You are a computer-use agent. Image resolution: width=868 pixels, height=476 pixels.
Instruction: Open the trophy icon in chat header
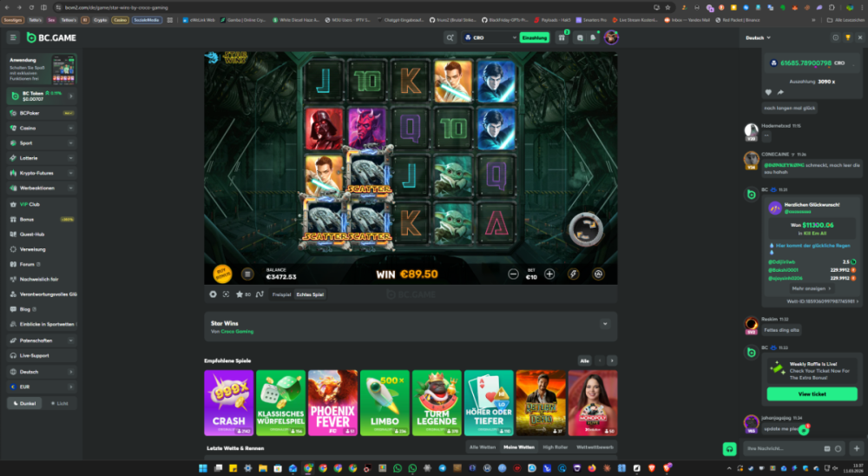coord(847,37)
